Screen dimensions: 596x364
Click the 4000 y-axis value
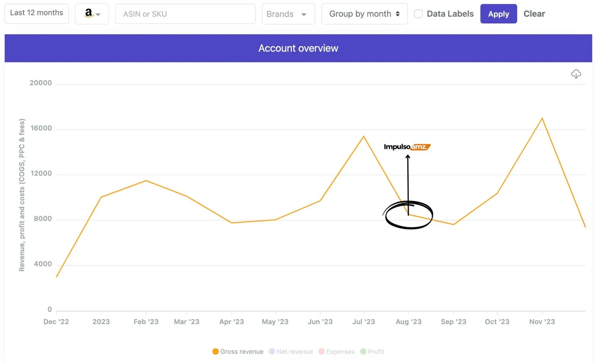[43, 264]
